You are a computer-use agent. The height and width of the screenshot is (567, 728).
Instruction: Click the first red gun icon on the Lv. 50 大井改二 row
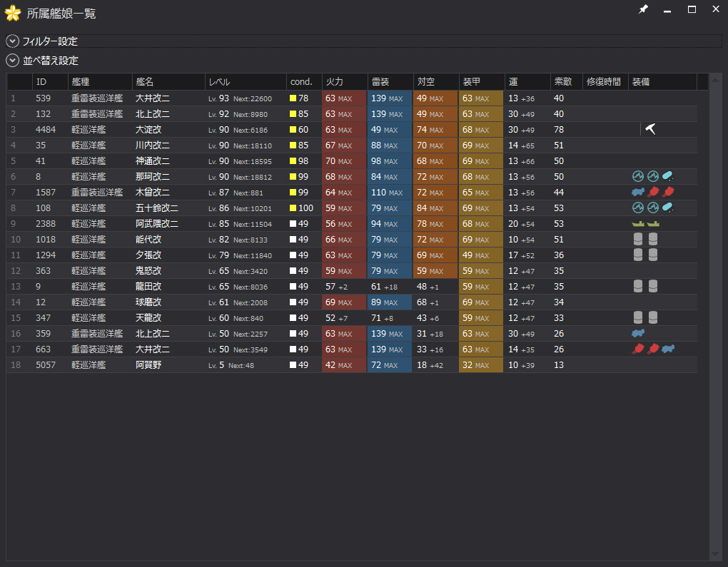click(638, 349)
